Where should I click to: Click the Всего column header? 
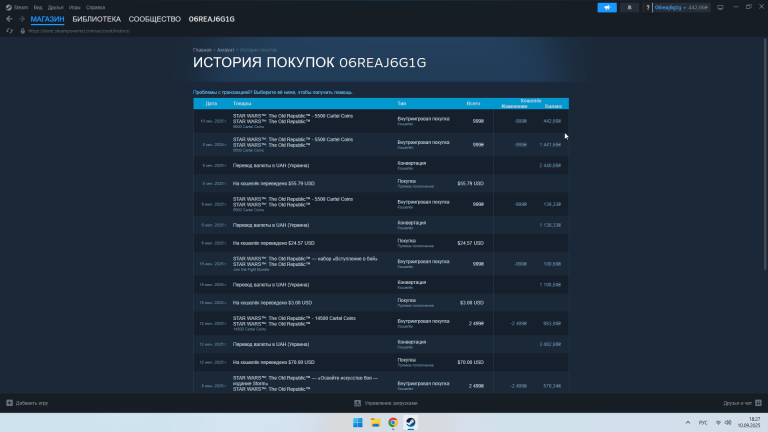point(473,103)
